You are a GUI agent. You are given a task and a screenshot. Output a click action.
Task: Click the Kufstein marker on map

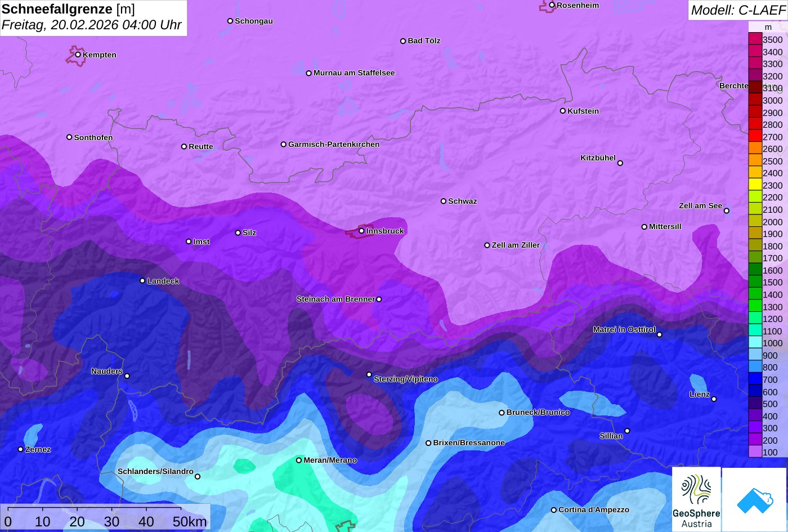[563, 111]
